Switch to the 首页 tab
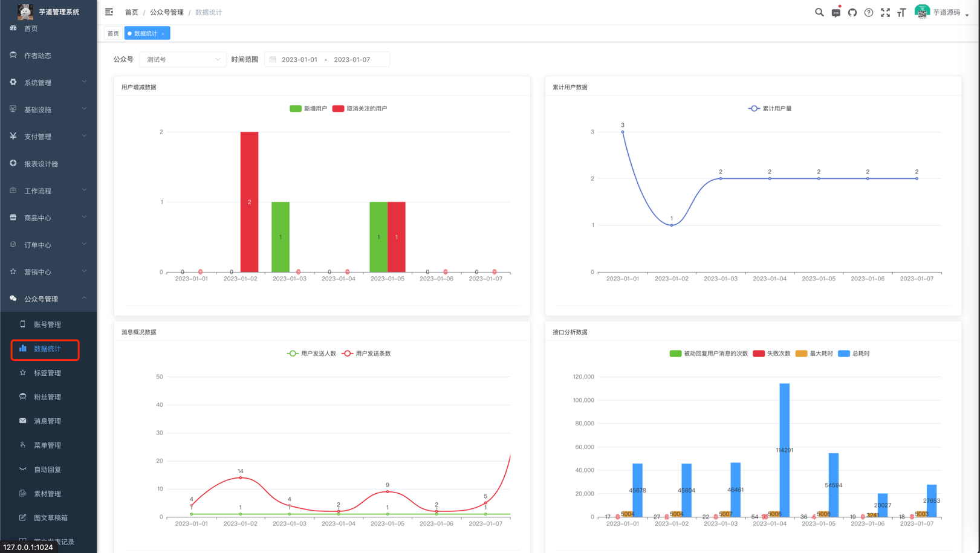Image resolution: width=980 pixels, height=553 pixels. pyautogui.click(x=113, y=33)
